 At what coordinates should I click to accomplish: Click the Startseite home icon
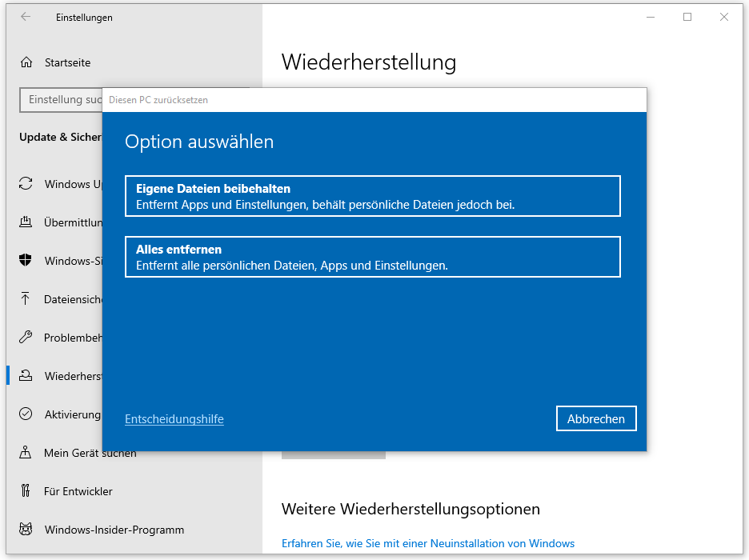click(26, 62)
